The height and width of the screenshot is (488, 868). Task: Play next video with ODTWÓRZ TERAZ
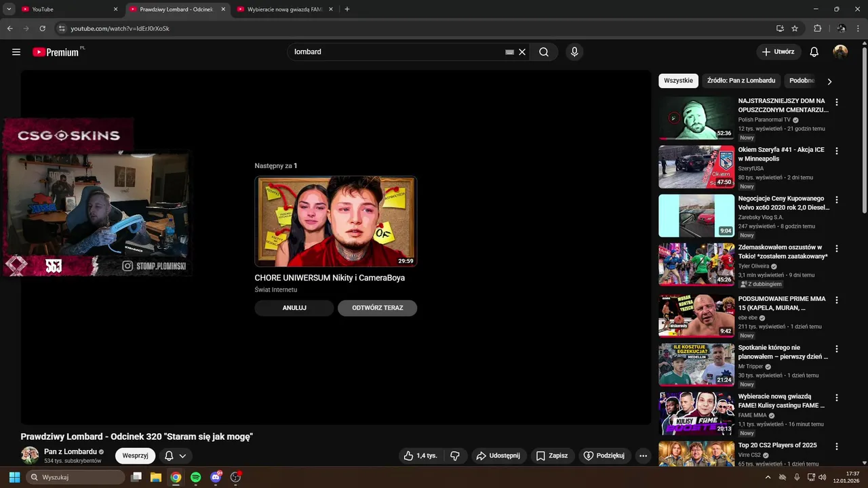378,308
